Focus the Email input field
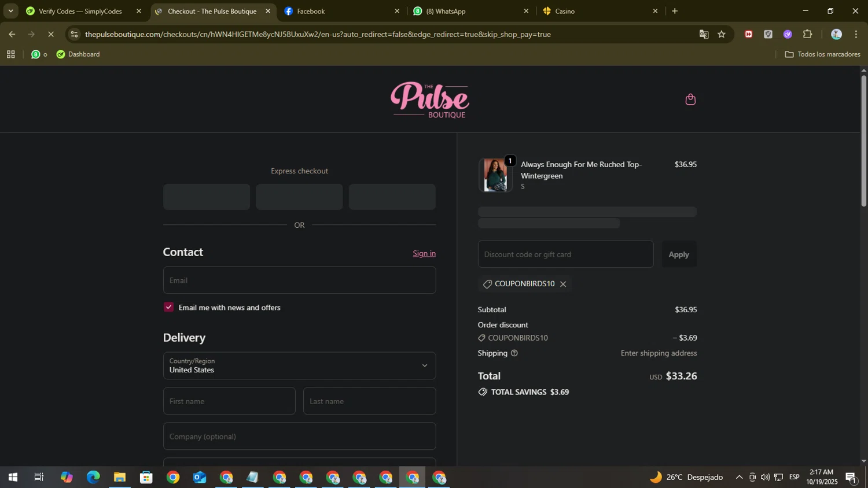Screen dimensions: 868x488 [x=299, y=280]
